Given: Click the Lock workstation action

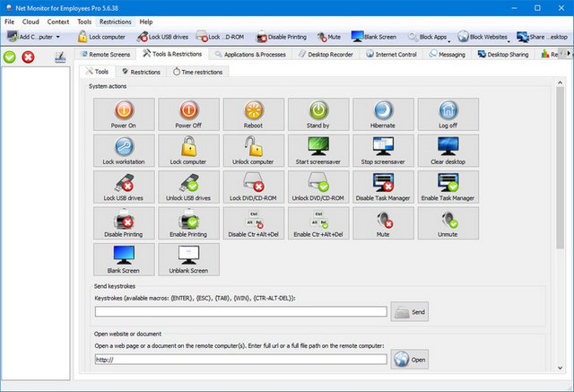Looking at the screenshot, I should click(x=124, y=151).
